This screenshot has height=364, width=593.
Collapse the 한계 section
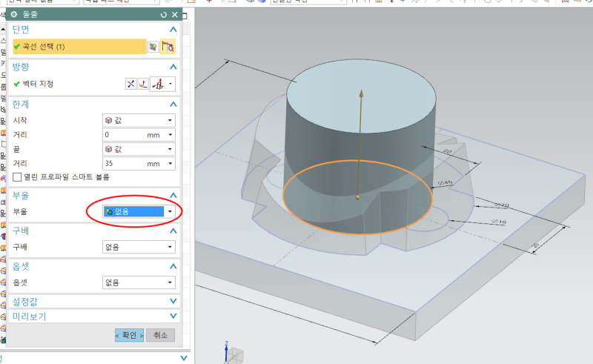pos(173,105)
